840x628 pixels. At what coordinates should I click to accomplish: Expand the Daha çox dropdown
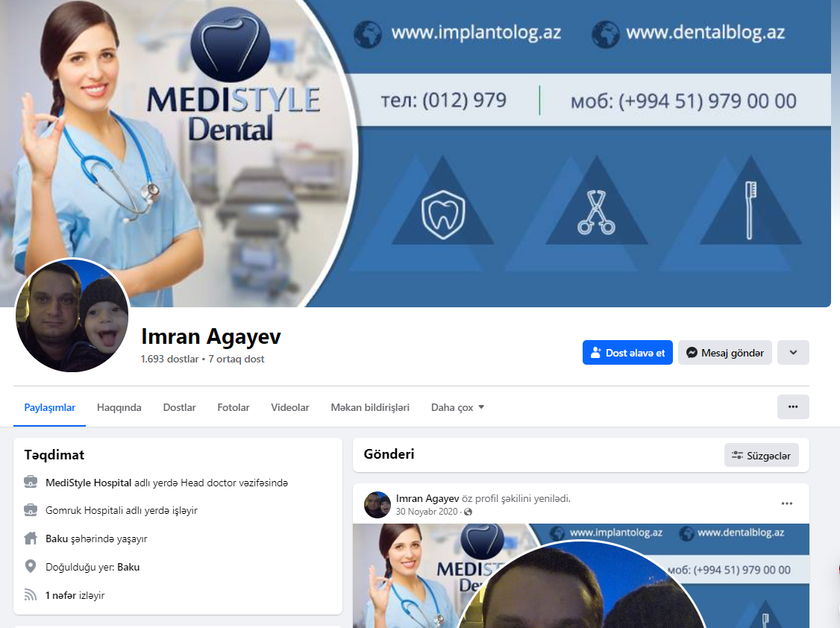point(456,407)
